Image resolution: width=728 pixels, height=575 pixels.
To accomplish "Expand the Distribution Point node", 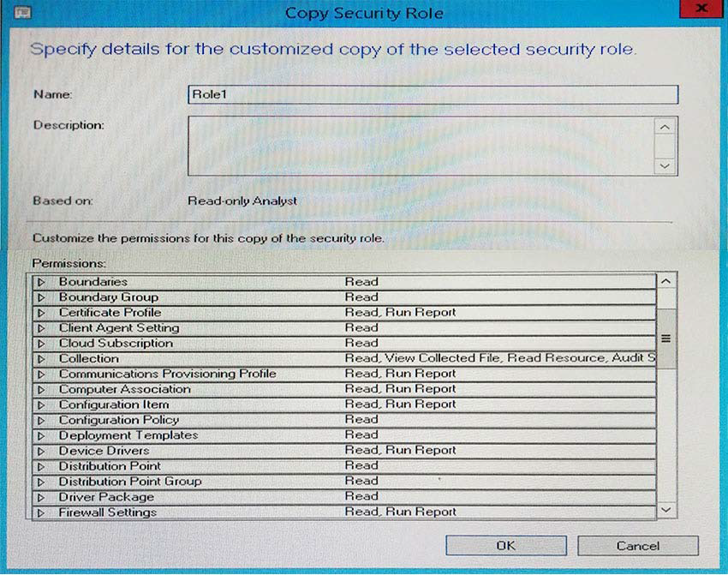I will click(41, 466).
